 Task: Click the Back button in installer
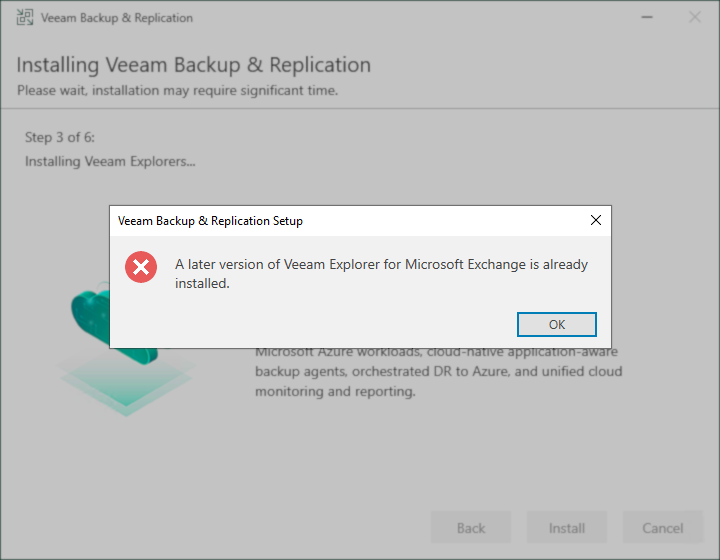pyautogui.click(x=471, y=527)
